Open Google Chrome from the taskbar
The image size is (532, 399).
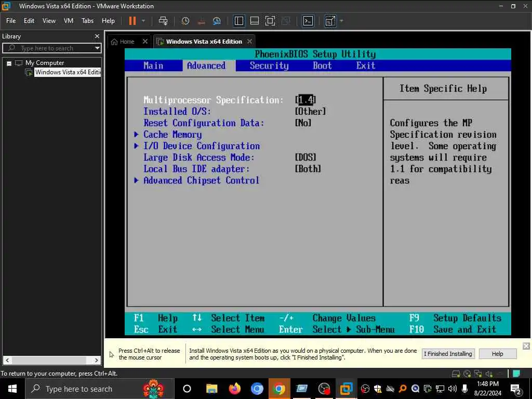point(279,389)
